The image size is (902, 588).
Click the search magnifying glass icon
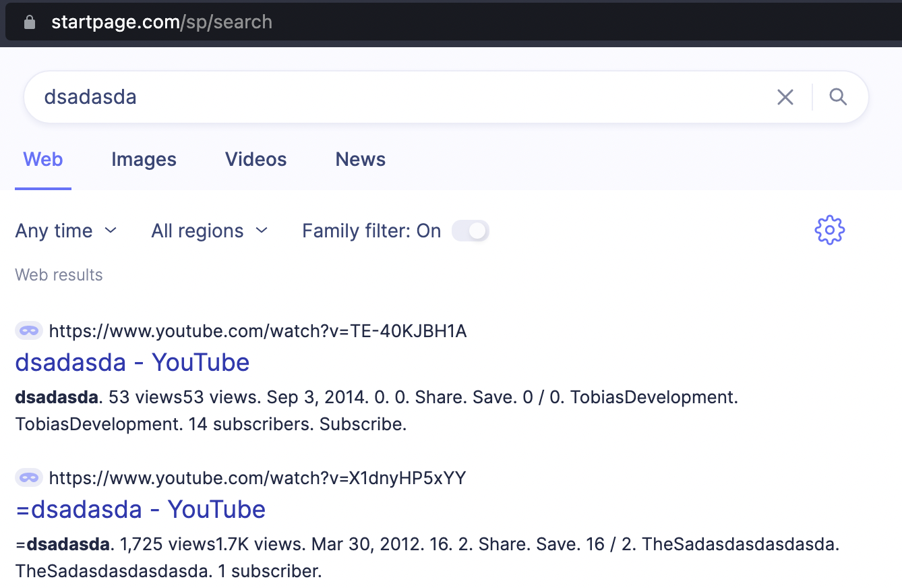click(x=838, y=96)
